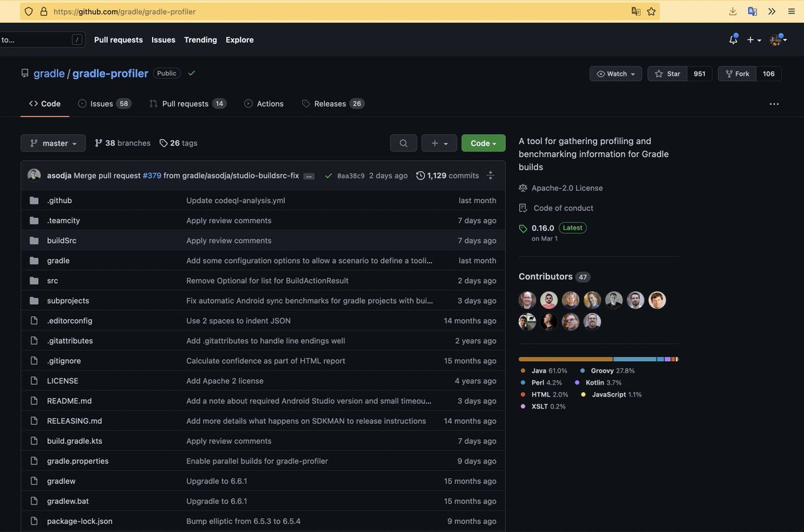Click the Java language 61.0% entry

coord(543,371)
